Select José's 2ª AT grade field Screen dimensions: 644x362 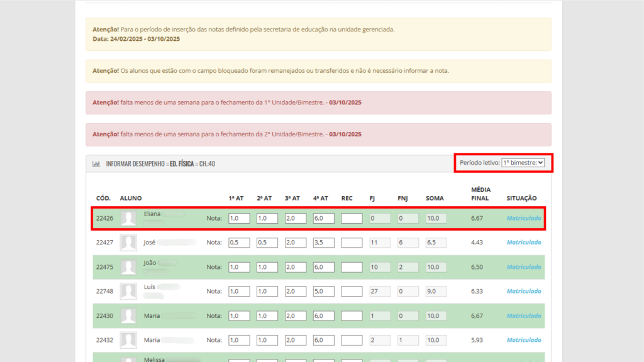267,243
